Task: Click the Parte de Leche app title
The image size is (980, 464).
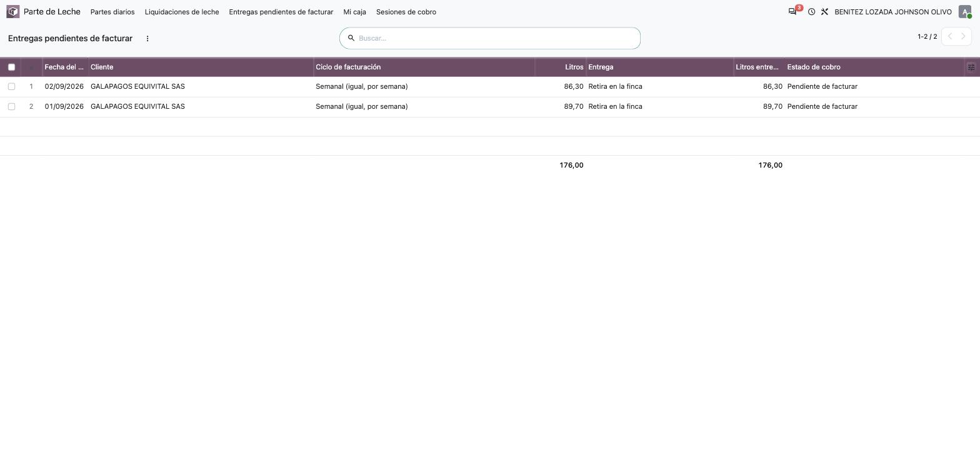Action: tap(52, 12)
